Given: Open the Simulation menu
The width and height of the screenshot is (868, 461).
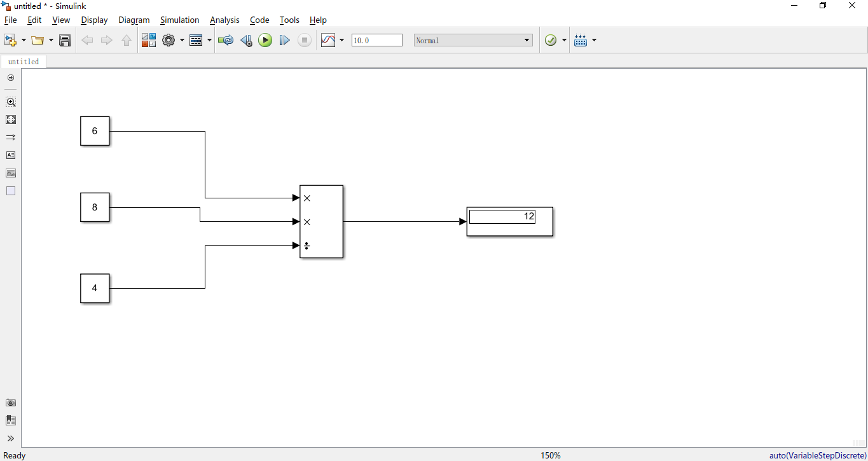Looking at the screenshot, I should pyautogui.click(x=179, y=20).
